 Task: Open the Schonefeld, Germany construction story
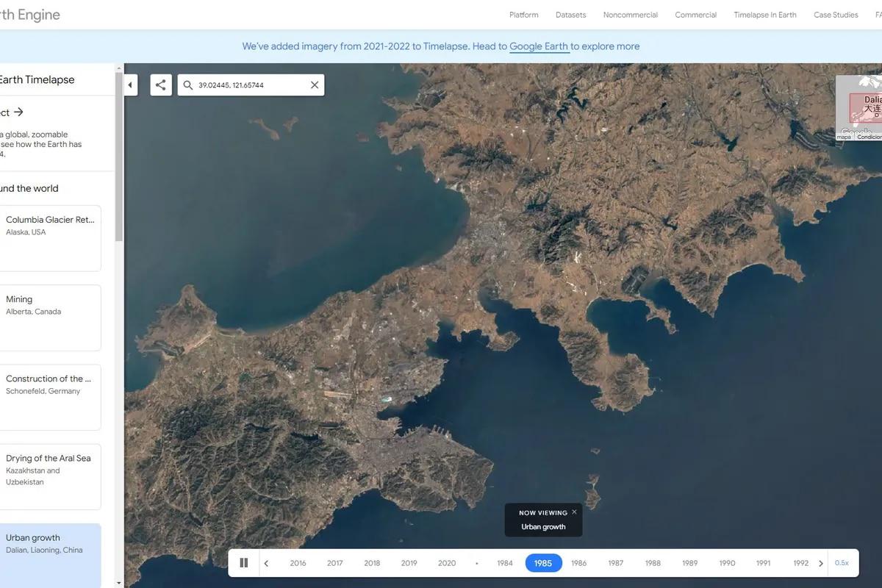tap(50, 397)
